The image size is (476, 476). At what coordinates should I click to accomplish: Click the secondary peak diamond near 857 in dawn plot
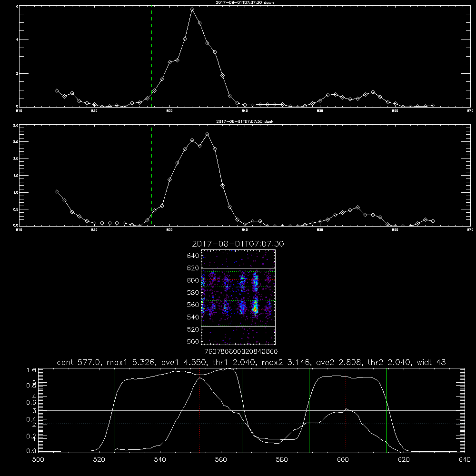[x=373, y=92]
